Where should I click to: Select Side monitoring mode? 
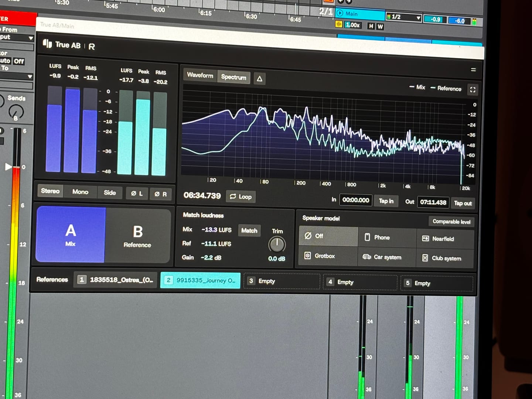pos(110,192)
